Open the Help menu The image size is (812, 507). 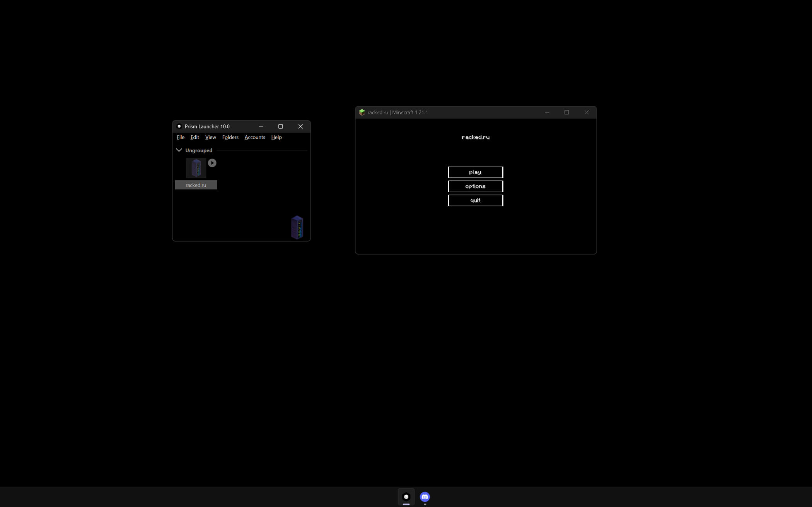(x=276, y=137)
